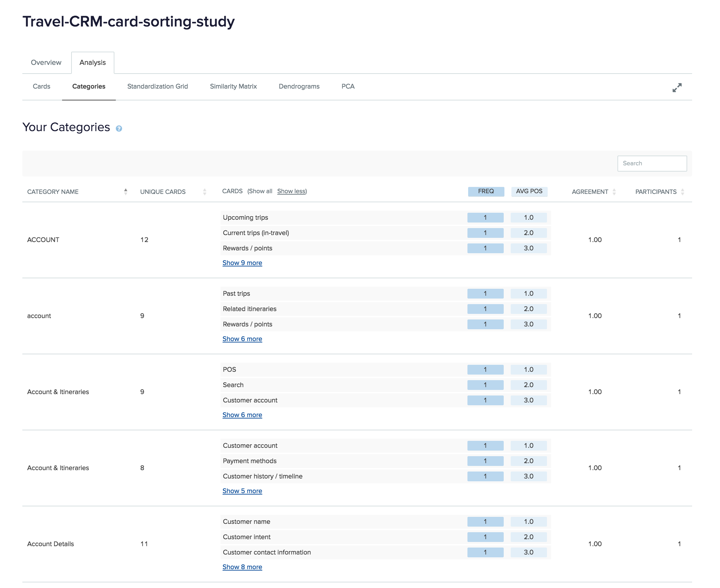The image size is (720, 588).
Task: Open the PCA tab
Action: pyautogui.click(x=348, y=86)
